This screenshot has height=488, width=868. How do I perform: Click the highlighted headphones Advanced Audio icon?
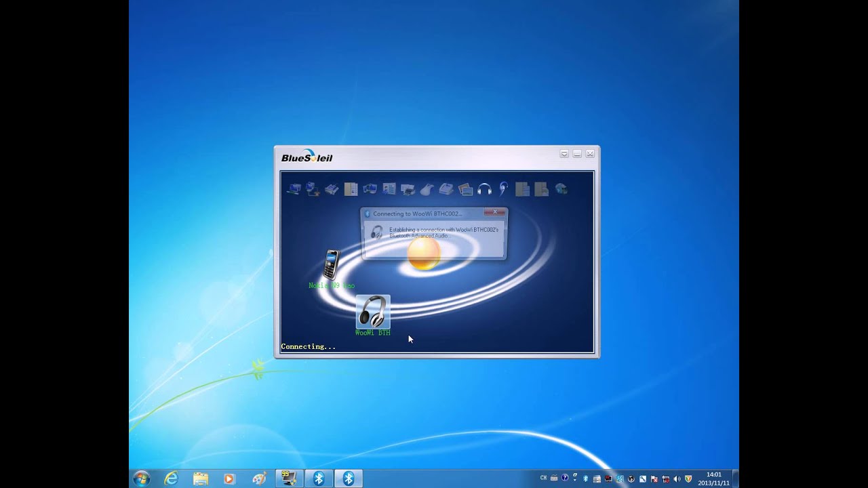pos(484,189)
